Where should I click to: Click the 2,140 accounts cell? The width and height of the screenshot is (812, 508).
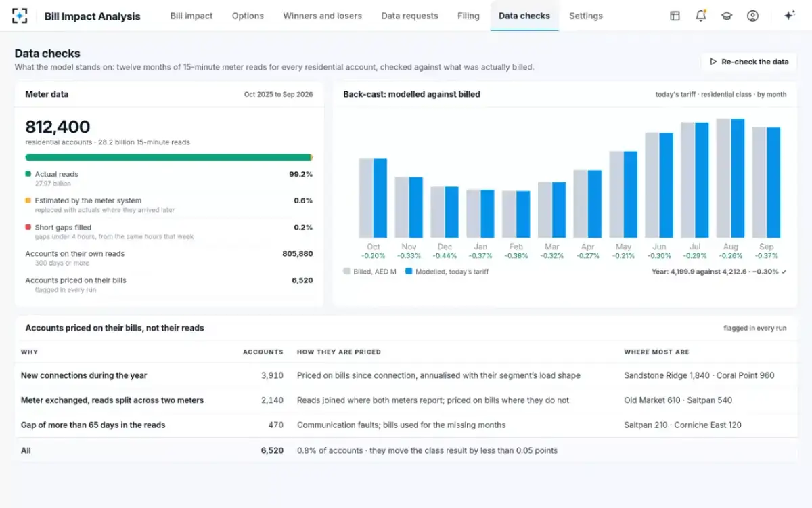(x=272, y=400)
